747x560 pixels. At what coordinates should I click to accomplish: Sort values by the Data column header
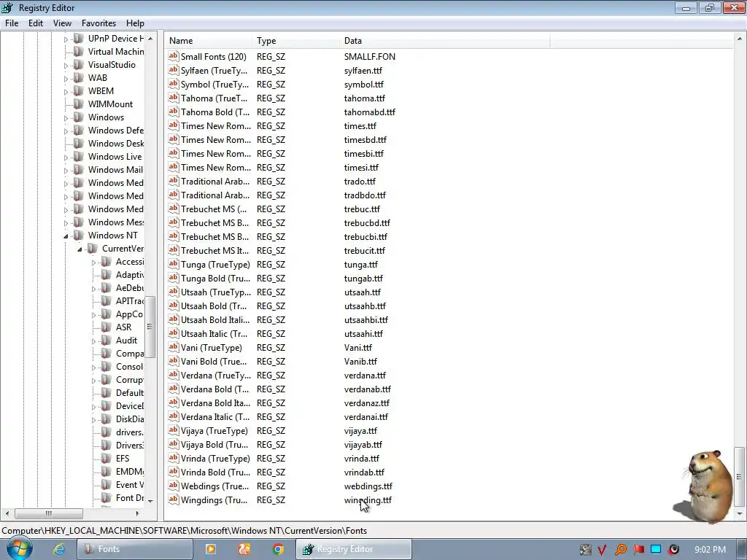pos(445,41)
